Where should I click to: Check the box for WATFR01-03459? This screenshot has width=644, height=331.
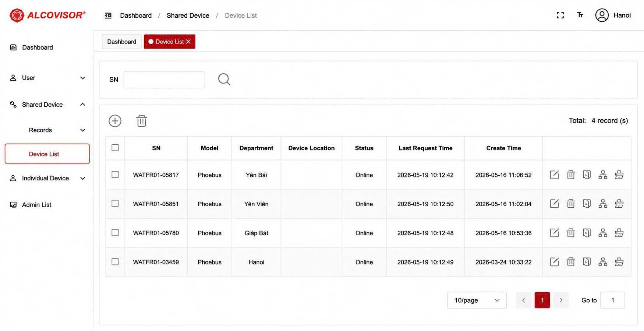115,262
